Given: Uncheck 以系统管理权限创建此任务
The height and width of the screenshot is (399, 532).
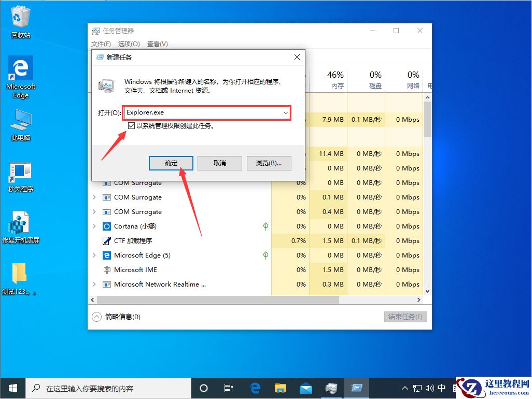Looking at the screenshot, I should click(x=132, y=125).
